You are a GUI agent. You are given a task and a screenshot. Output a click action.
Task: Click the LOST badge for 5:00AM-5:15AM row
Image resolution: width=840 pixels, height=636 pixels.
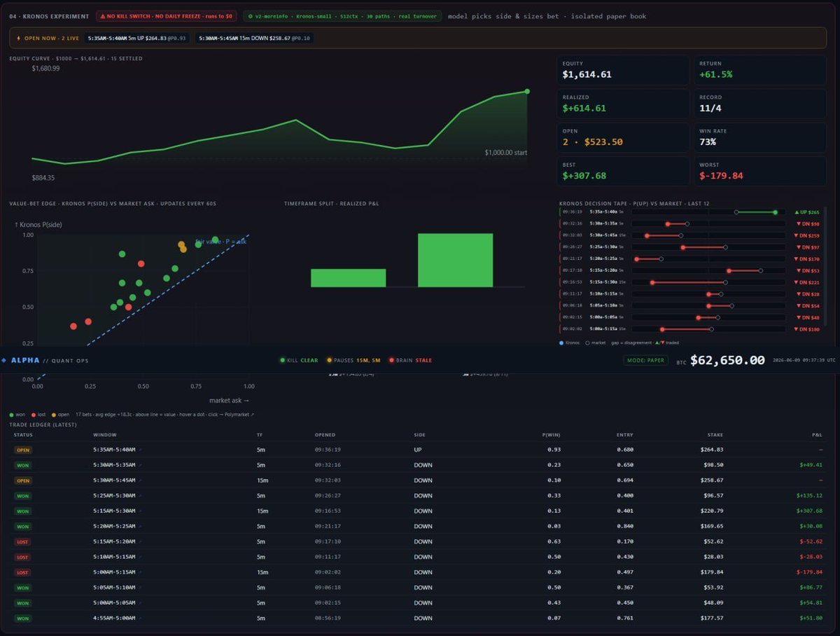point(23,572)
